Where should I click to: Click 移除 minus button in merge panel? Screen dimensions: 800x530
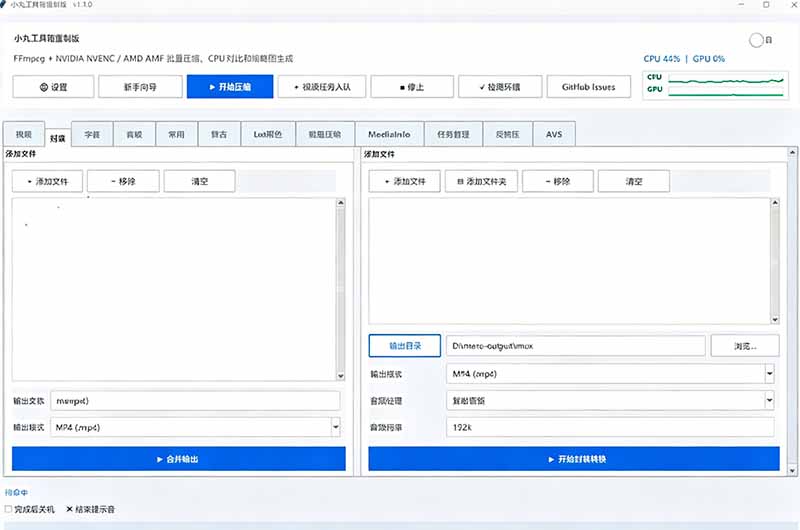[123, 181]
